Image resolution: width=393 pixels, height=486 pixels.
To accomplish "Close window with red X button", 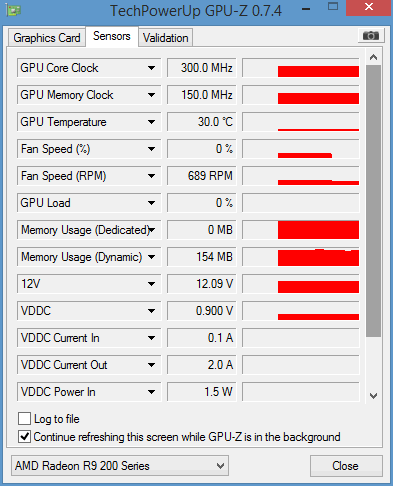I will pos(369,7).
